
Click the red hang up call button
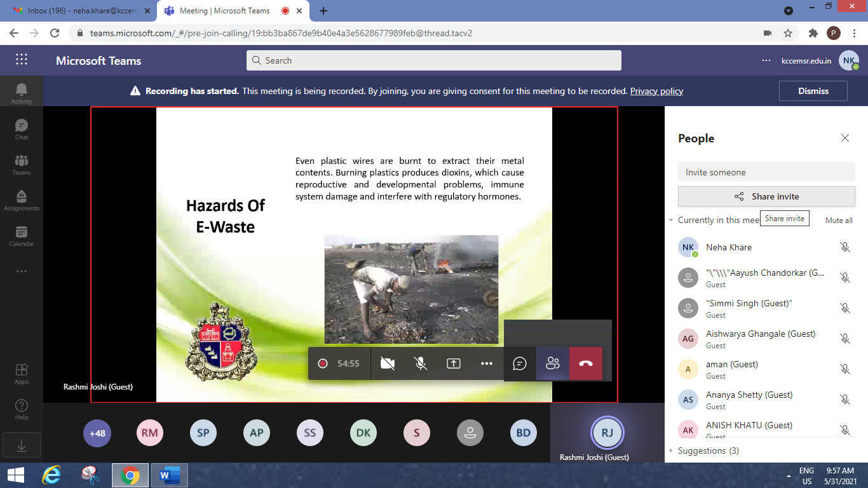tap(585, 363)
